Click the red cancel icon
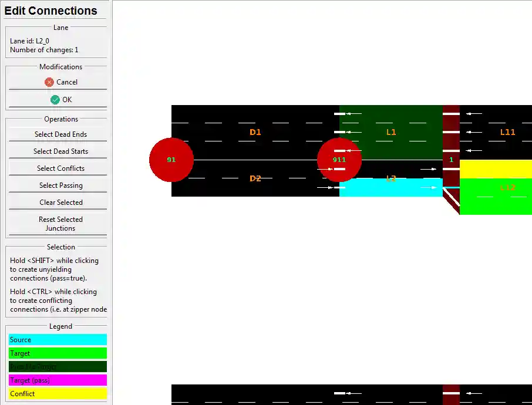Viewport: 532px width, 405px height. (x=49, y=82)
